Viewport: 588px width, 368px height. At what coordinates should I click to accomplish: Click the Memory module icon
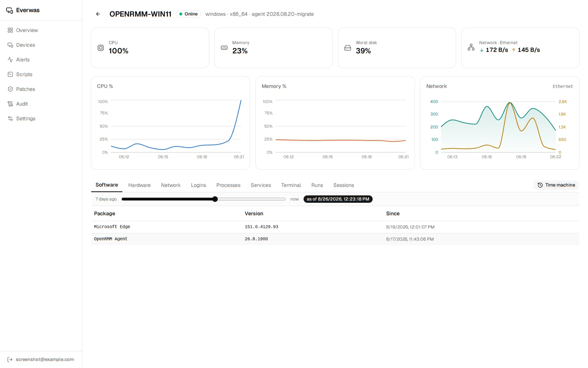(224, 48)
